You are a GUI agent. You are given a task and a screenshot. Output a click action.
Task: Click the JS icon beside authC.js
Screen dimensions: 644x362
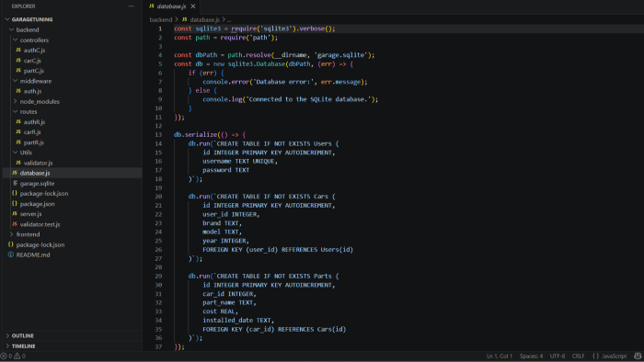coord(18,50)
